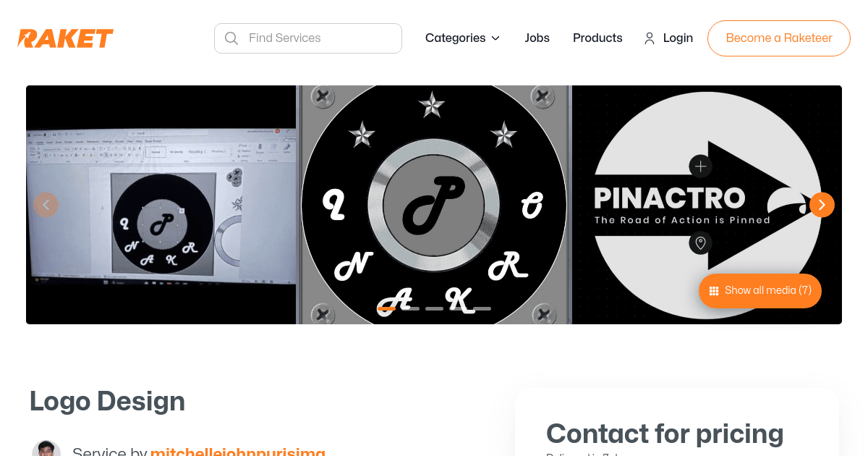The width and height of the screenshot is (868, 456).
Task: Click the Login link
Action: click(678, 38)
